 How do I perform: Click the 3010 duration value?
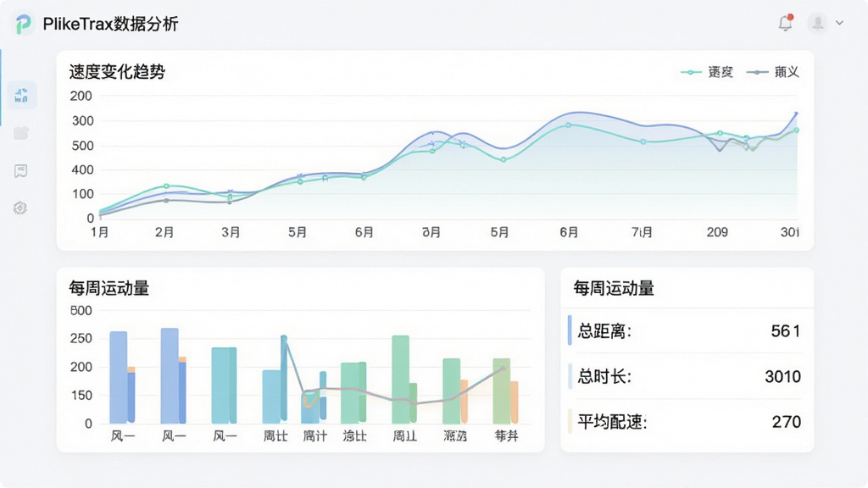click(782, 377)
